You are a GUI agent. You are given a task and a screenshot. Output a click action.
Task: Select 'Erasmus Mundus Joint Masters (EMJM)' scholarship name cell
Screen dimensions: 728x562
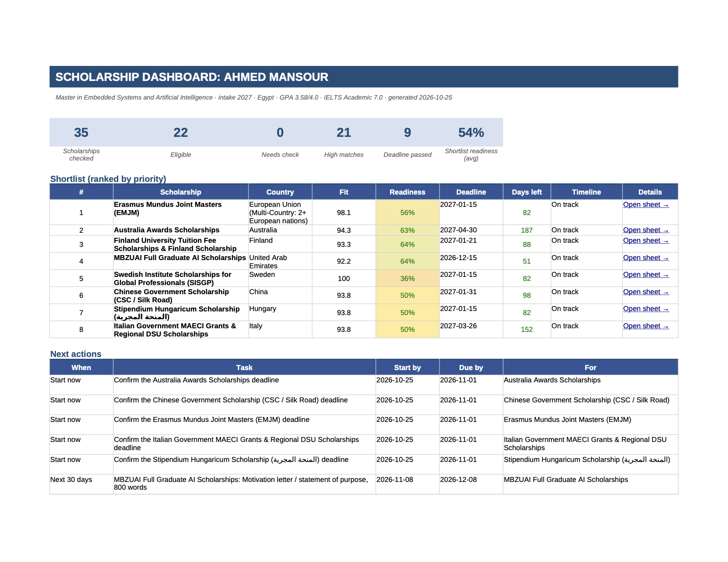click(181, 212)
